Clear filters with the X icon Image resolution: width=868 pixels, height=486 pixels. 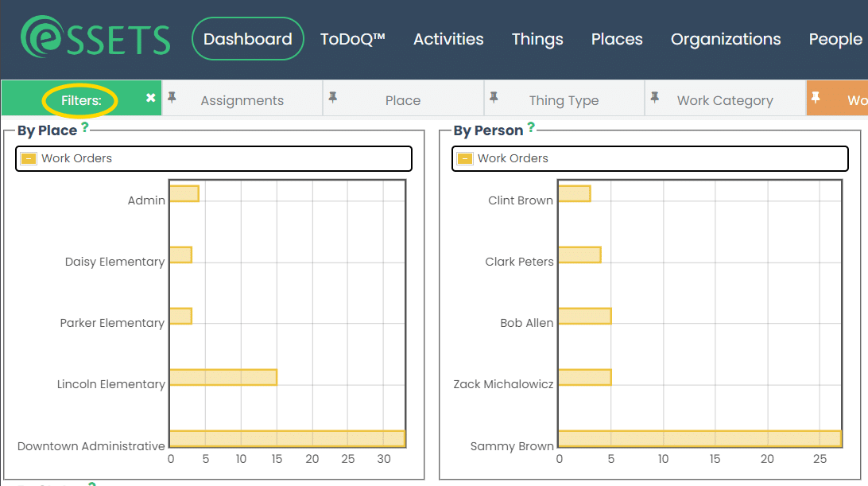click(150, 98)
